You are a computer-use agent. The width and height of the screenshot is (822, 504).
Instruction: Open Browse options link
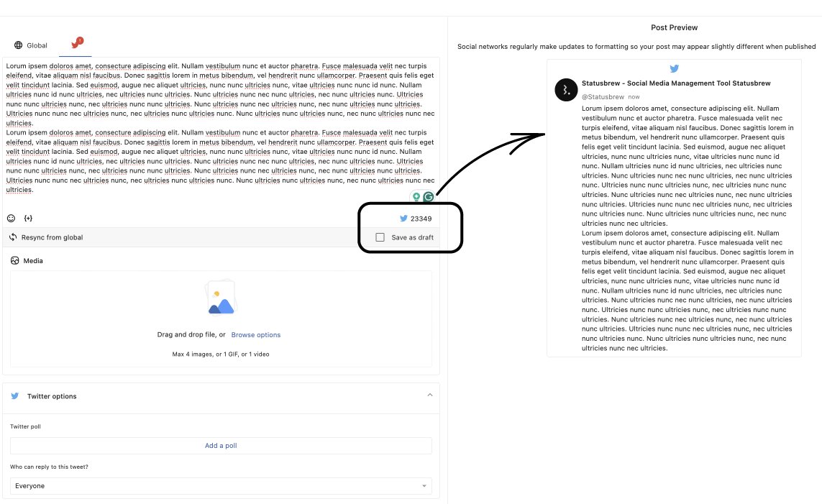[x=256, y=335]
